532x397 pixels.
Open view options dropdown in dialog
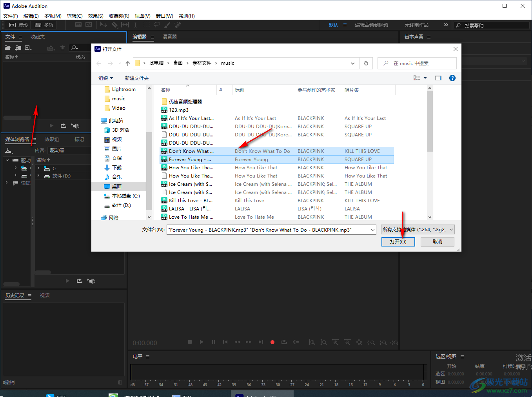point(425,78)
